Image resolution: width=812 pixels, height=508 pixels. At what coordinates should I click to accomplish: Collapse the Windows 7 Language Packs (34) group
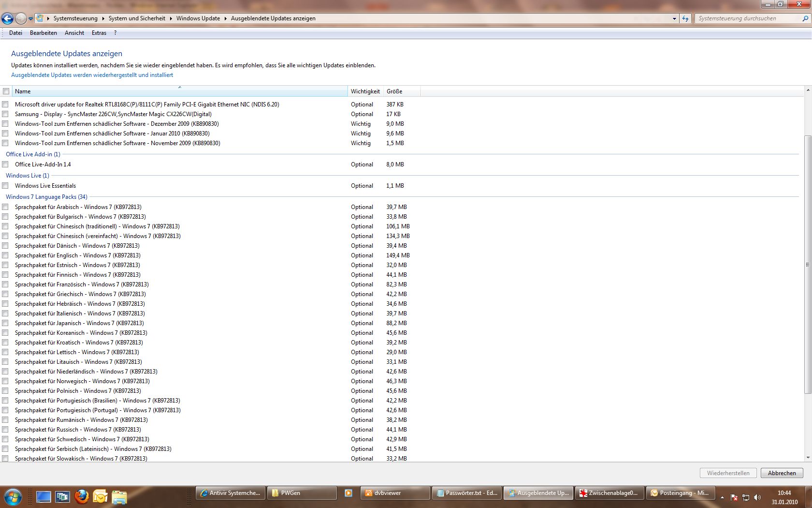tap(46, 197)
